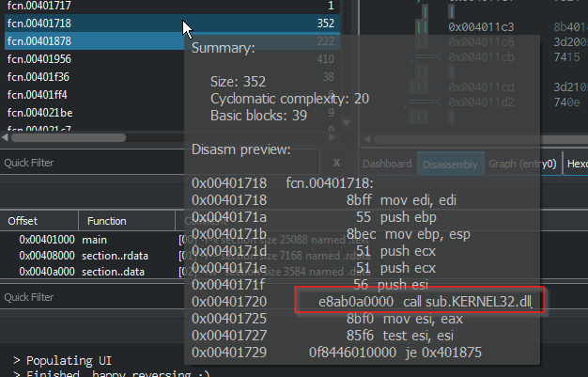
Task: Click the functions Quick Filter input
Action: (x=160, y=163)
